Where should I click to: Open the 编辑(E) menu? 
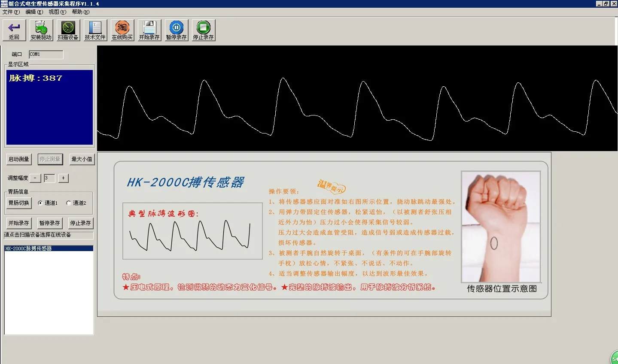(x=34, y=12)
